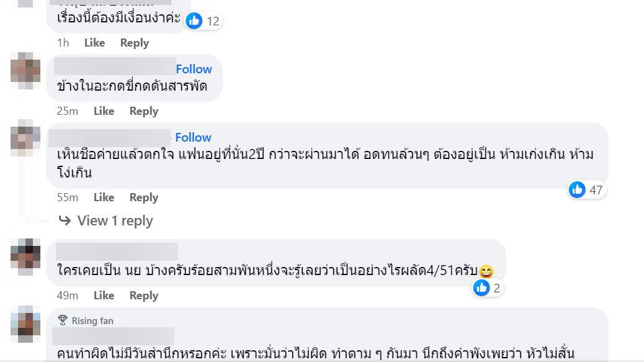Image resolution: width=644 pixels, height=362 pixels.
Task: Toggle Like on the topmost comment
Action: pos(94,43)
